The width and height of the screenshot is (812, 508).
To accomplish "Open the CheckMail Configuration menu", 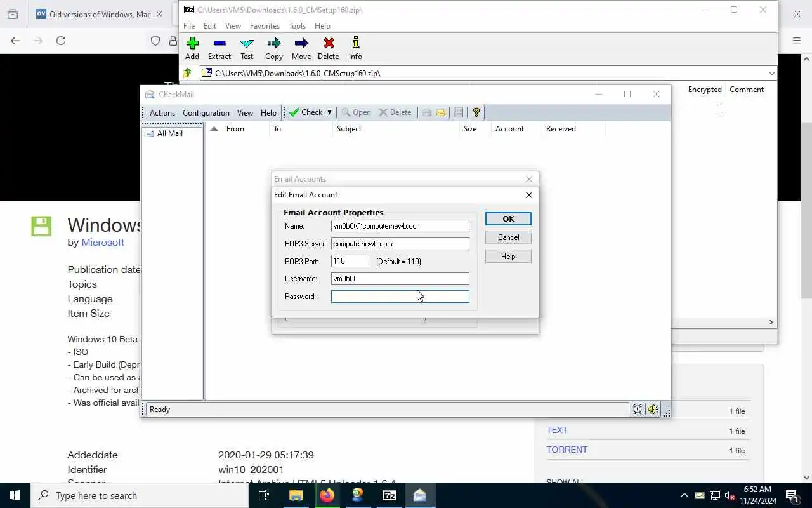I will click(x=206, y=112).
